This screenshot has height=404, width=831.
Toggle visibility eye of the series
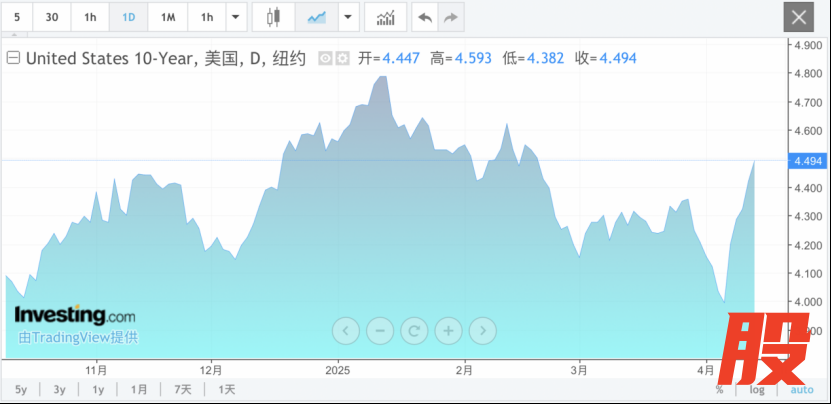point(325,58)
